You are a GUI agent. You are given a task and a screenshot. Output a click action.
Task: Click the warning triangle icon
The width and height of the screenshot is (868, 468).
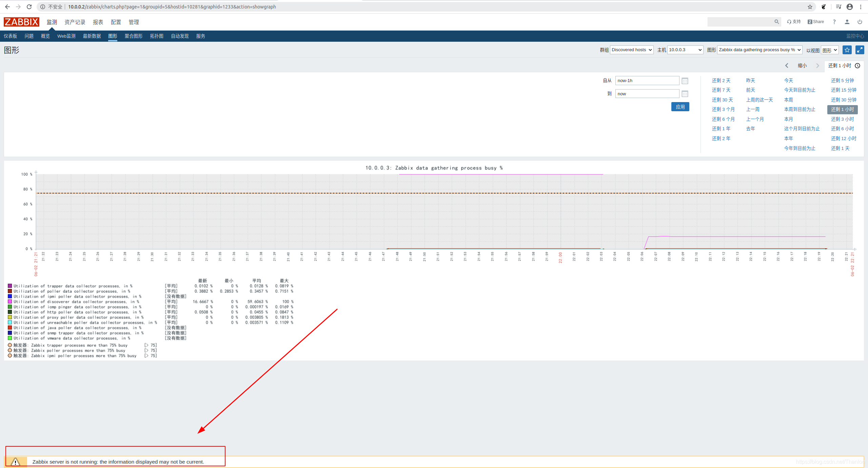[15, 462]
